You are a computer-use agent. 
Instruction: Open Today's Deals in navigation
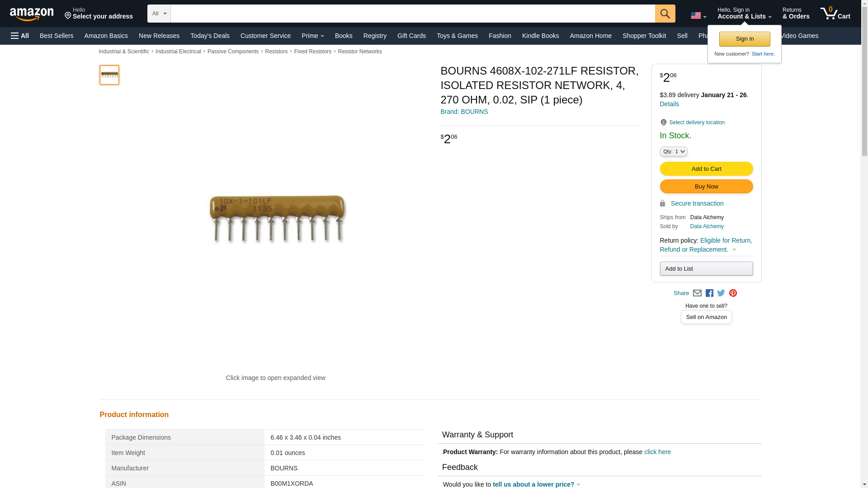coord(210,36)
